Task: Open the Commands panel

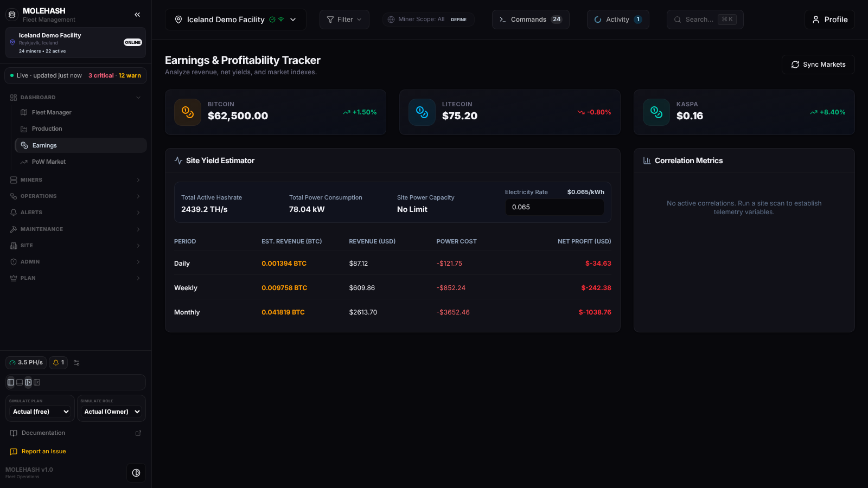Action: point(531,20)
